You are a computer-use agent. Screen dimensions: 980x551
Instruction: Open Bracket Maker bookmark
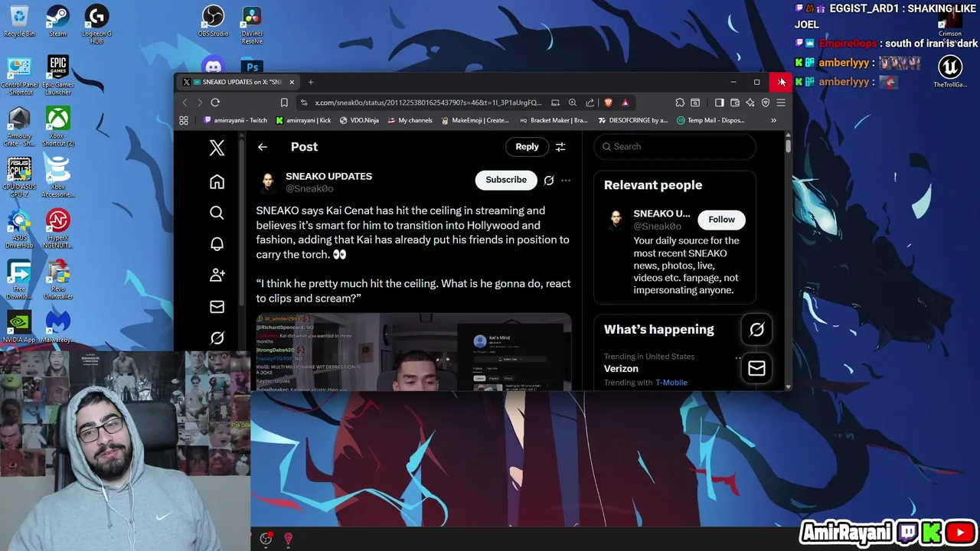(554, 120)
